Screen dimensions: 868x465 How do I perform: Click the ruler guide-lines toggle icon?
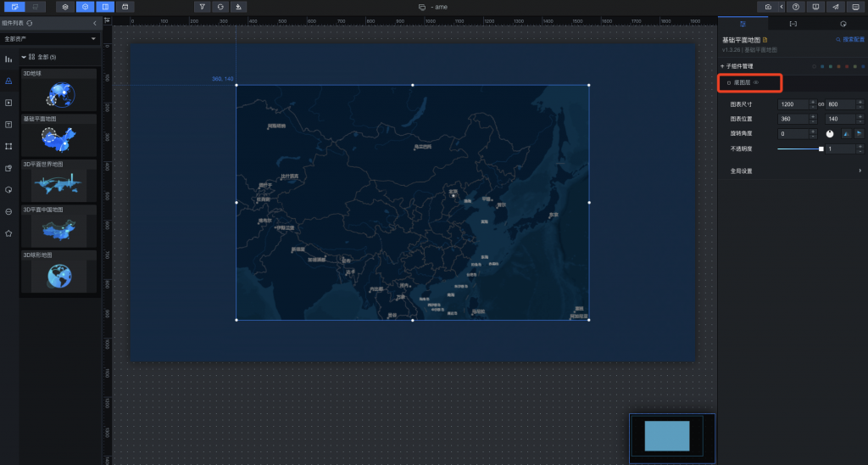coord(108,20)
